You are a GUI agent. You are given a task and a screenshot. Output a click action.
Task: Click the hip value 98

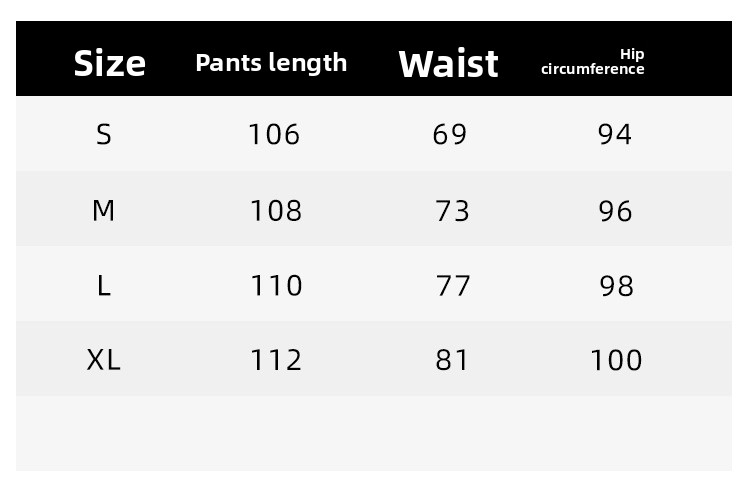point(617,286)
